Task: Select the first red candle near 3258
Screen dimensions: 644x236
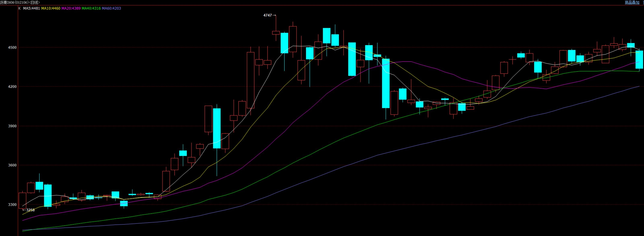Action: click(x=22, y=200)
